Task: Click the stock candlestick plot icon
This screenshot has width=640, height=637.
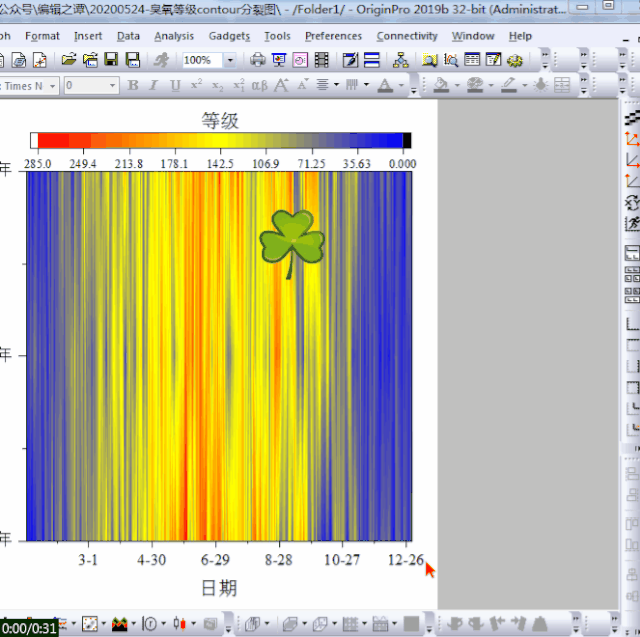Action: (x=180, y=624)
